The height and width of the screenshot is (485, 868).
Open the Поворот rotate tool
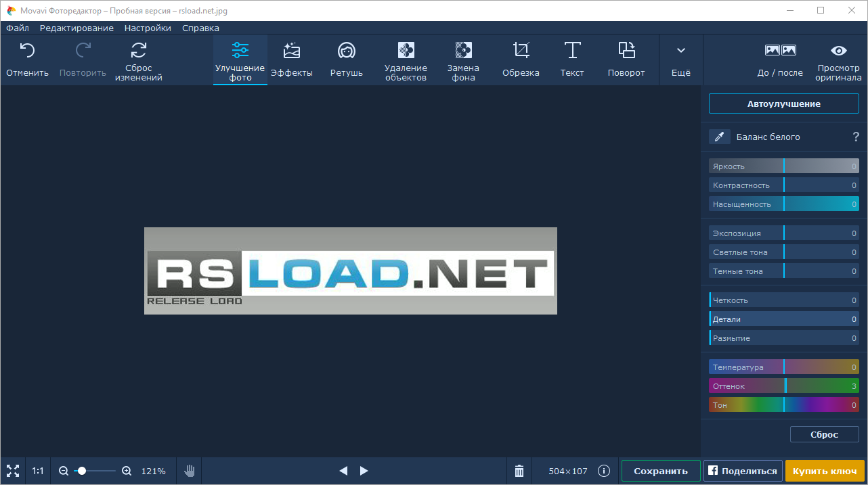(x=626, y=60)
